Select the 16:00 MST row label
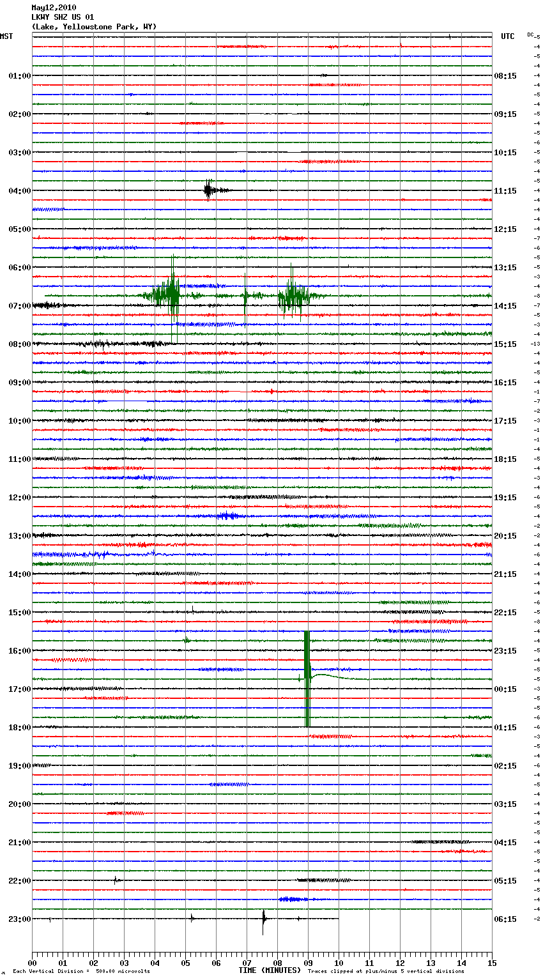Screen dimensions: 543x980 (x=20, y=651)
